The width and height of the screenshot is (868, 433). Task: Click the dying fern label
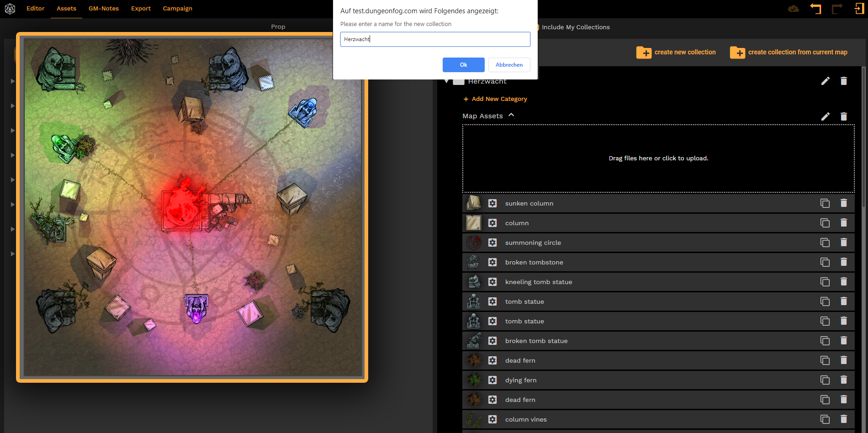coord(521,380)
